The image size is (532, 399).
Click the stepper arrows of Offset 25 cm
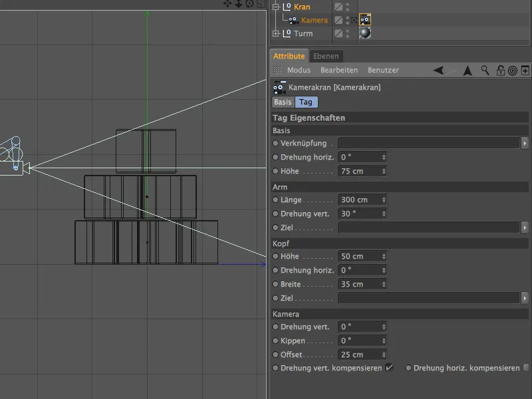click(x=384, y=354)
